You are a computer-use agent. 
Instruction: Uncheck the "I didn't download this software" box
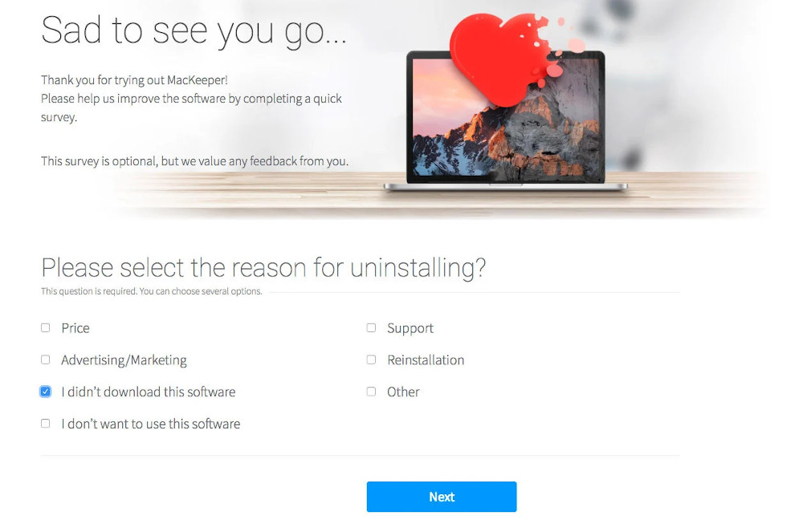pos(46,392)
